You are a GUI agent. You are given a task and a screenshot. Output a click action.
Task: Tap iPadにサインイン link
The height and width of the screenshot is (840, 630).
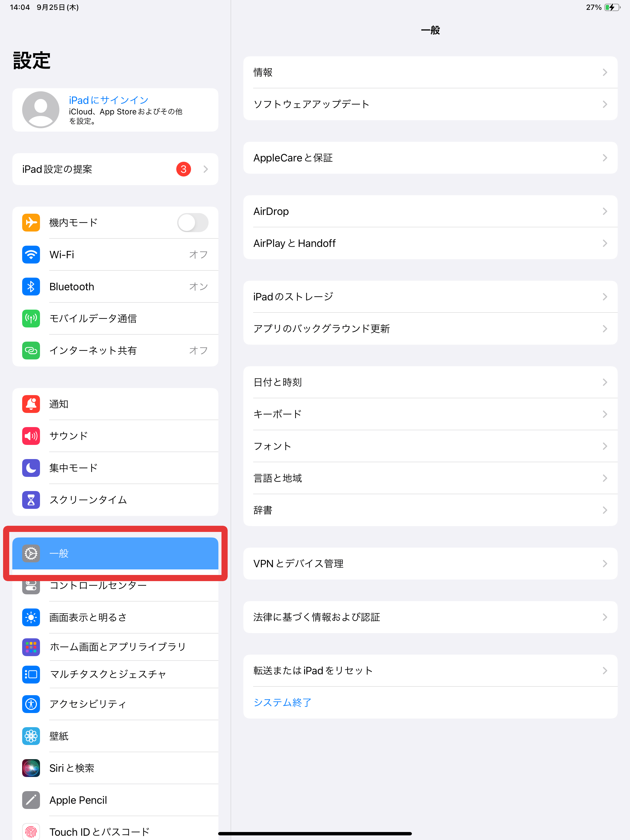(109, 100)
